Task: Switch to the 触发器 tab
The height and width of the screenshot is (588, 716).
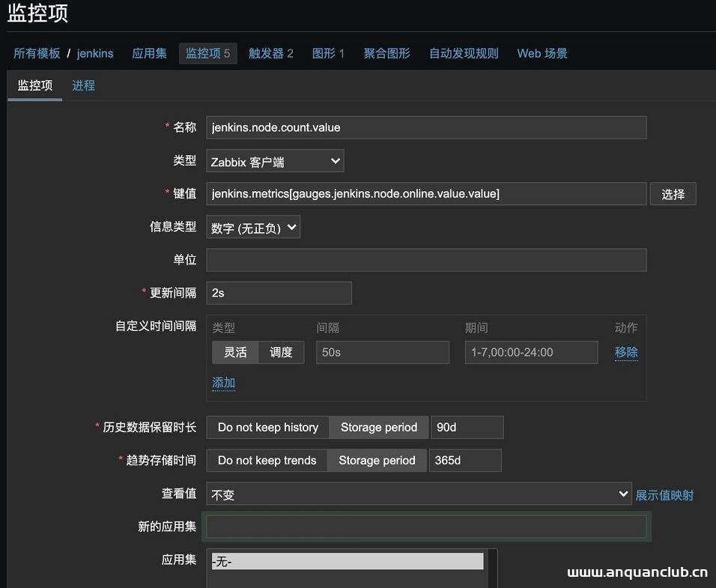Action: 271,53
